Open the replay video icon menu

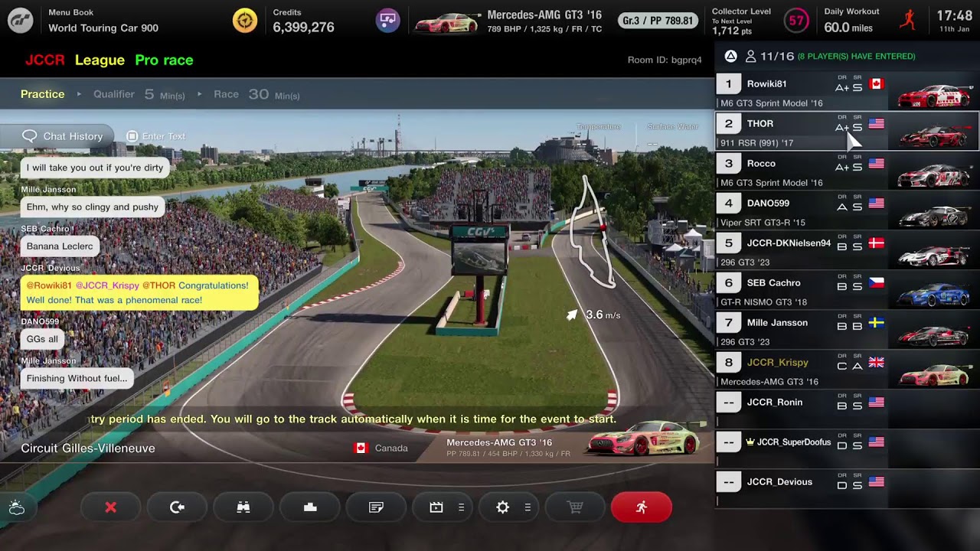click(x=443, y=507)
